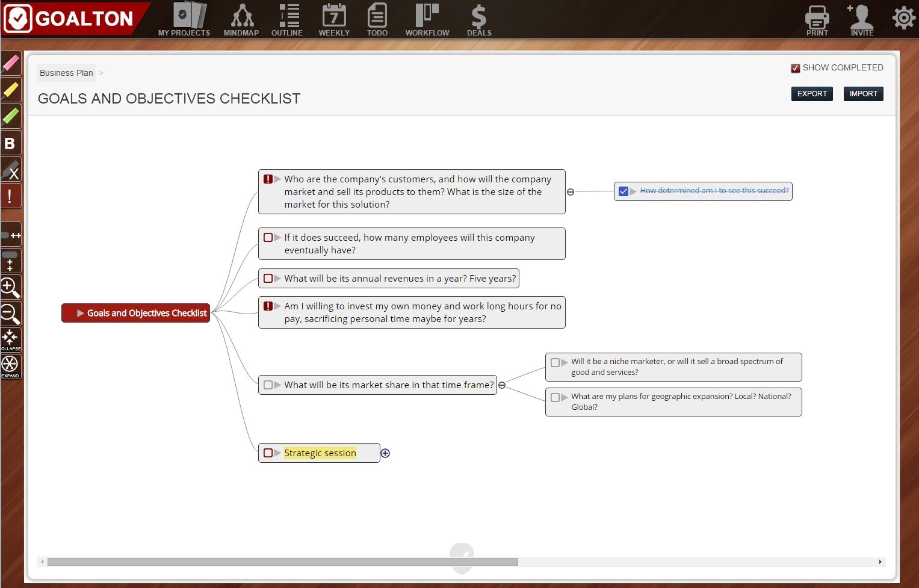919x588 pixels.
Task: Open the Business Plan breadcrumb link
Action: 66,73
